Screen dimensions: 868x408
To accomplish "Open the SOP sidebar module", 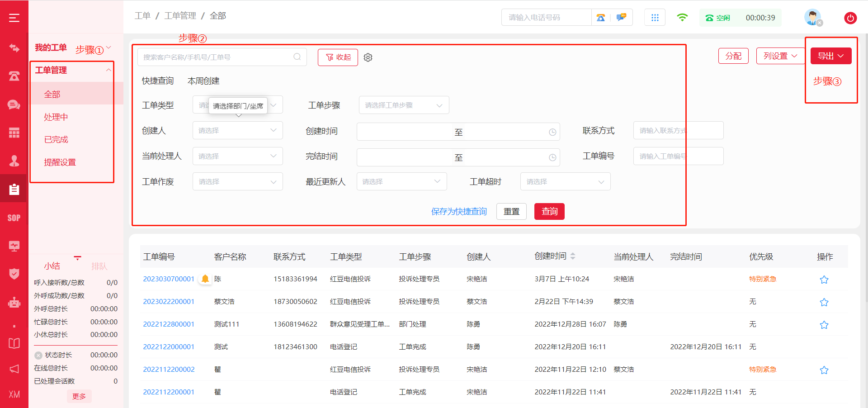I will click(x=14, y=218).
